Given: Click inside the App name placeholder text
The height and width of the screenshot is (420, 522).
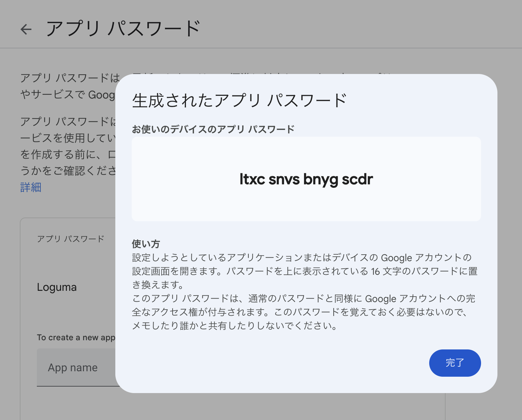Looking at the screenshot, I should [x=73, y=367].
